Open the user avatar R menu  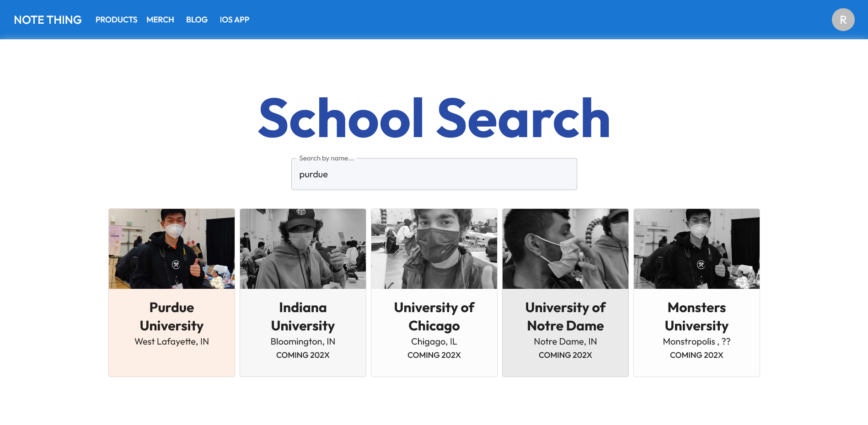tap(843, 20)
